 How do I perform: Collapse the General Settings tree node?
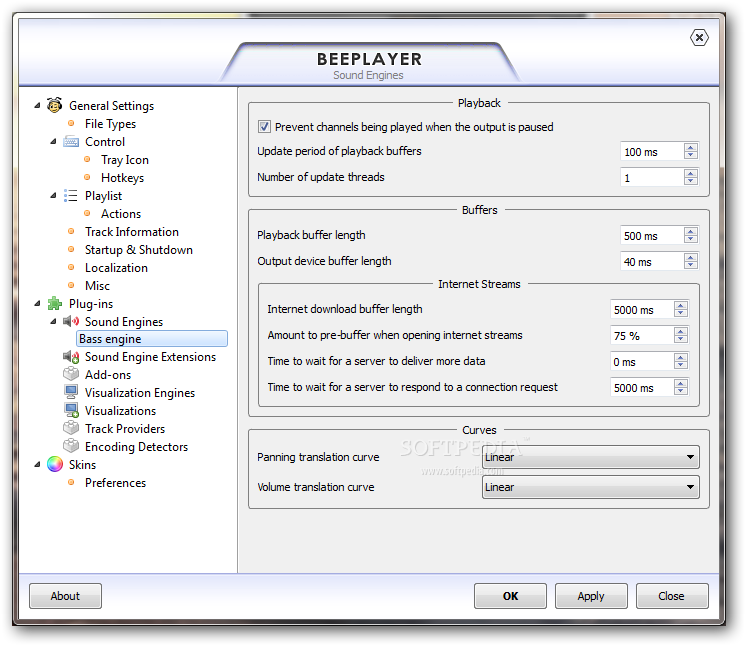click(x=38, y=106)
